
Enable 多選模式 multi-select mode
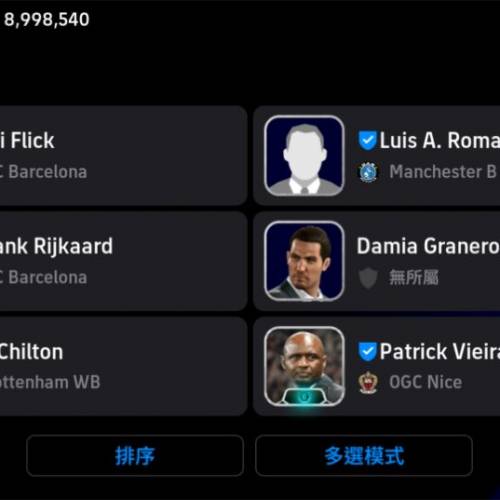[364, 456]
